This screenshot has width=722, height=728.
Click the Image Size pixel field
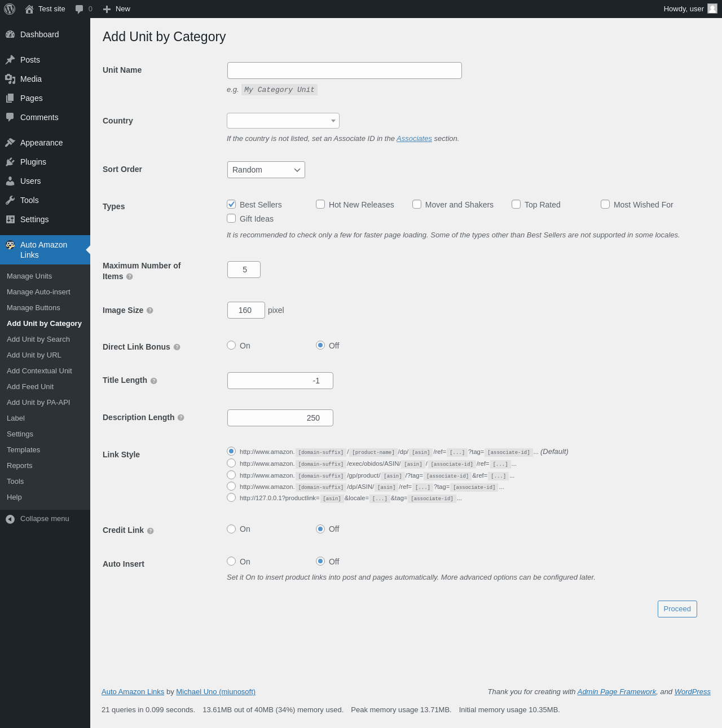click(x=246, y=310)
